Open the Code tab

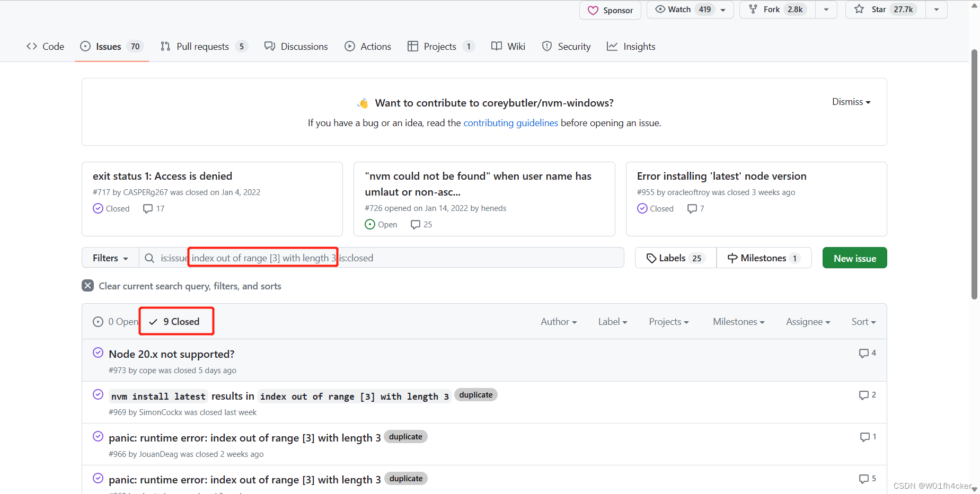coord(45,47)
